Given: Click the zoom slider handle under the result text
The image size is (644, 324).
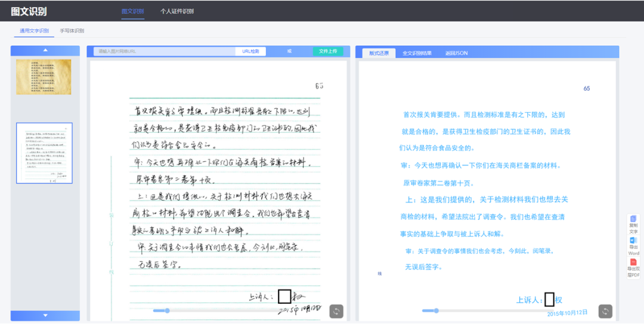Looking at the screenshot, I should 436,310.
